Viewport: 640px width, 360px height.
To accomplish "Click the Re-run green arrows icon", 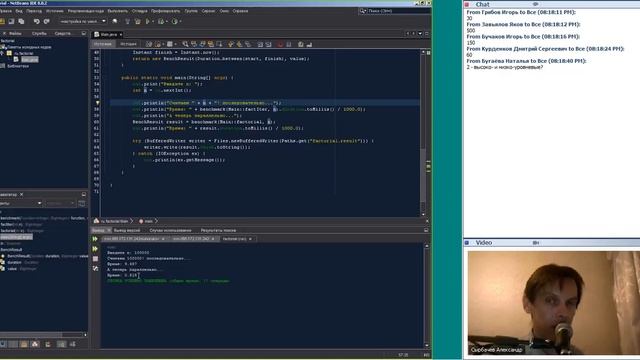I will pyautogui.click(x=95, y=239).
